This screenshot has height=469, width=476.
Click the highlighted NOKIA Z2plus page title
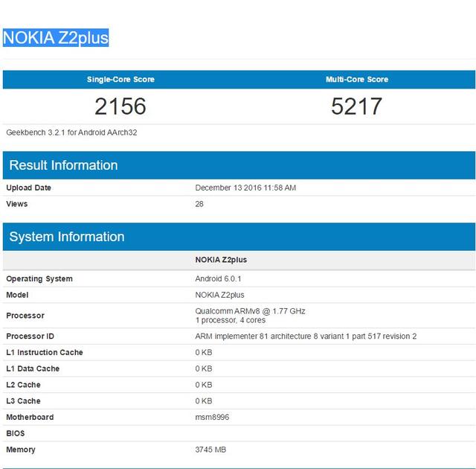click(56, 38)
